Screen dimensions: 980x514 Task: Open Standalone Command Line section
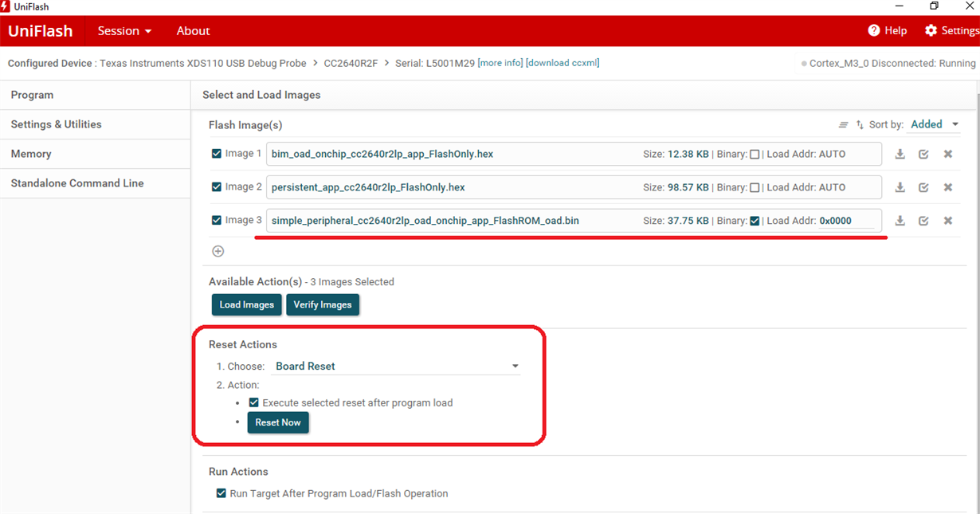pos(96,183)
